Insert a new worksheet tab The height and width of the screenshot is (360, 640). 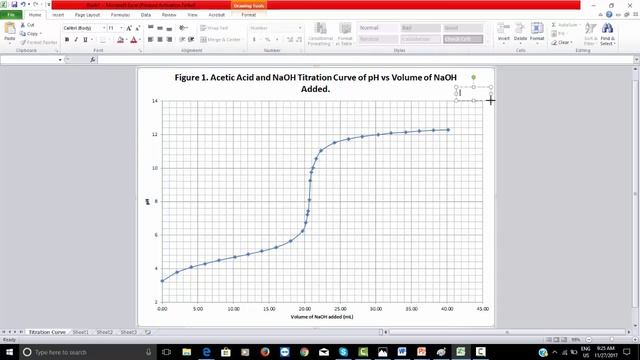(148, 332)
